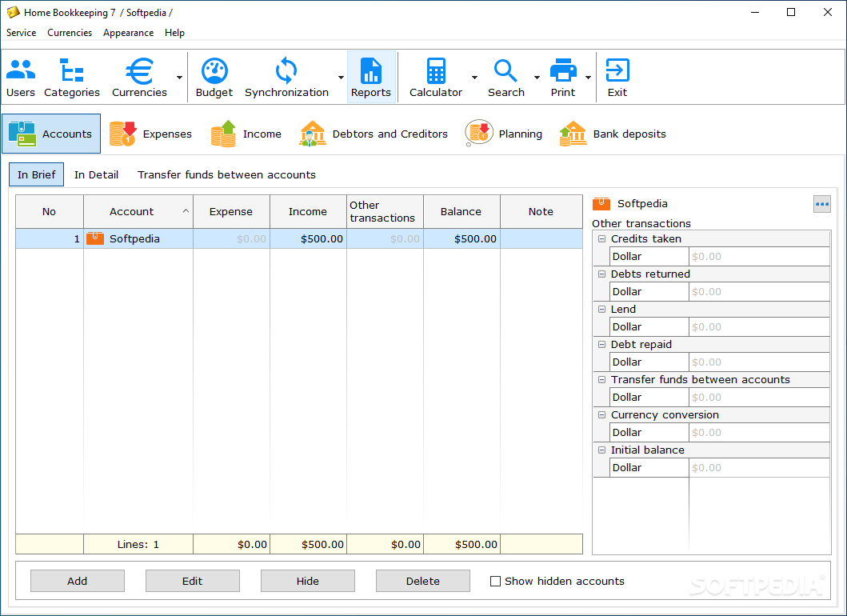Click the Home Bookkeeping title bar icon

click(13, 12)
